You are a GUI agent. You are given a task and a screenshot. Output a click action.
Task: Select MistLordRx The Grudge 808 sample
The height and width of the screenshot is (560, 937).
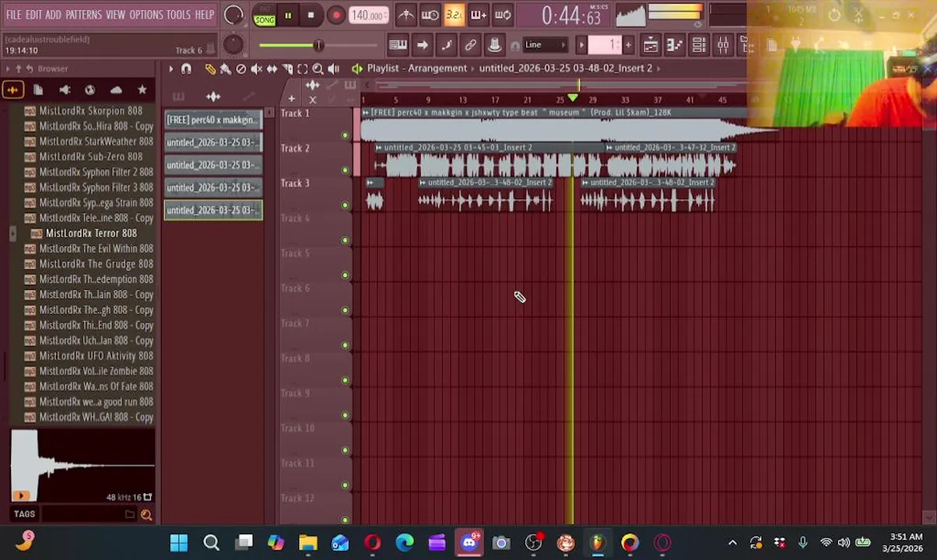[89, 264]
